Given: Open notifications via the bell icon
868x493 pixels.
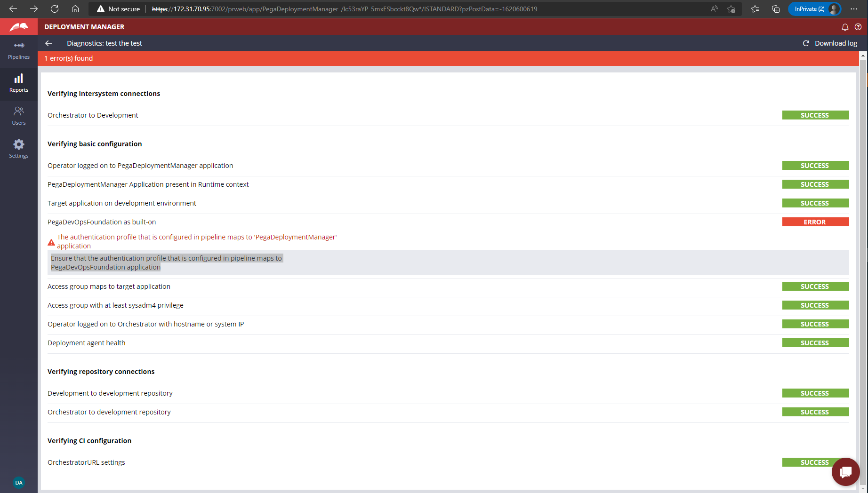Looking at the screenshot, I should point(845,27).
